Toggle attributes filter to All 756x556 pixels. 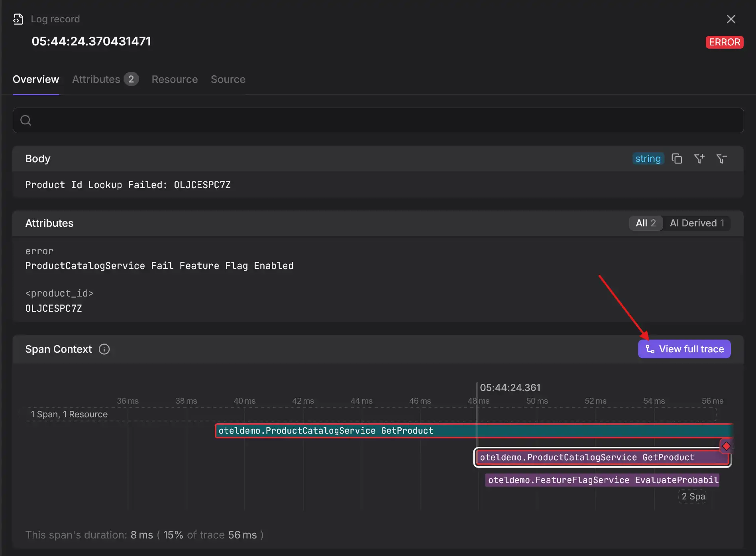pyautogui.click(x=646, y=223)
